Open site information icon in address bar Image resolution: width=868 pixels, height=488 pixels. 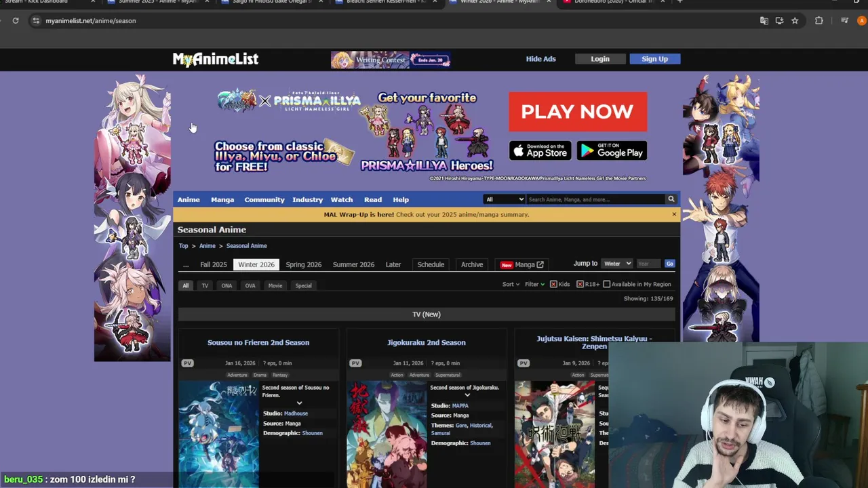coord(36,20)
